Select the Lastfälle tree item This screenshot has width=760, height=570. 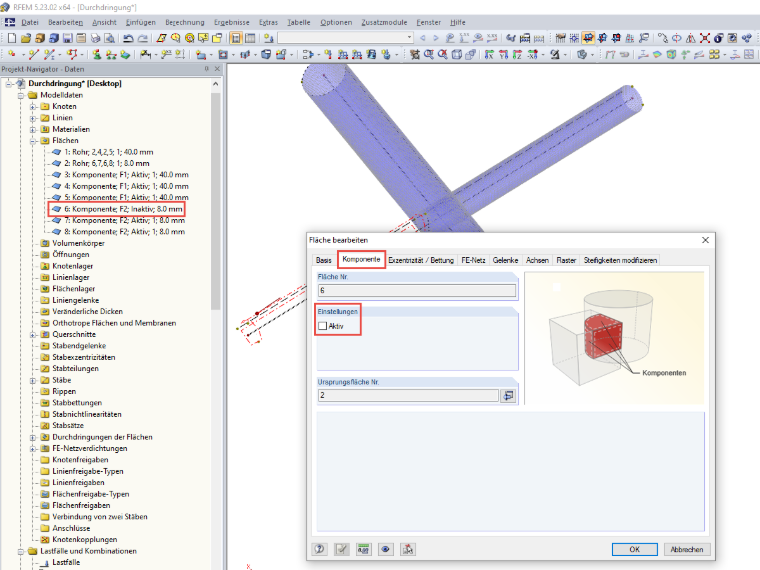click(x=66, y=562)
